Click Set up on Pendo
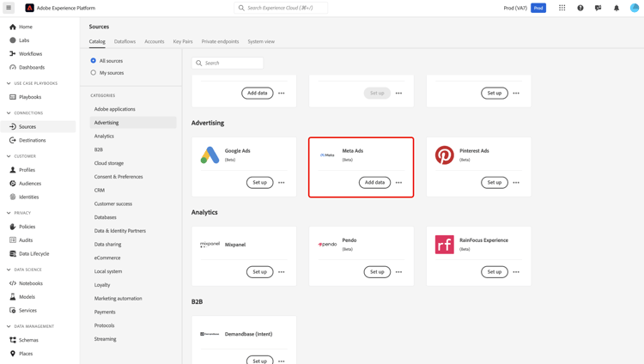Viewport: 644px width, 364px height. click(x=377, y=272)
